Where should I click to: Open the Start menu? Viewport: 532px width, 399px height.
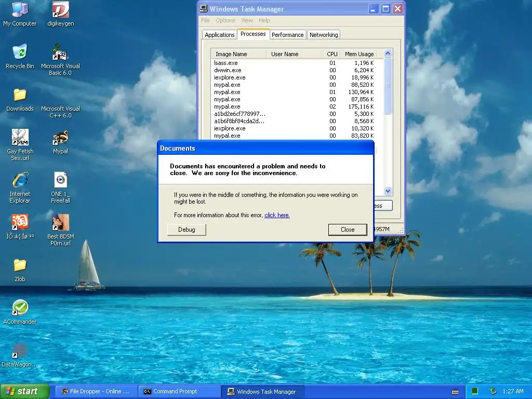tap(24, 391)
